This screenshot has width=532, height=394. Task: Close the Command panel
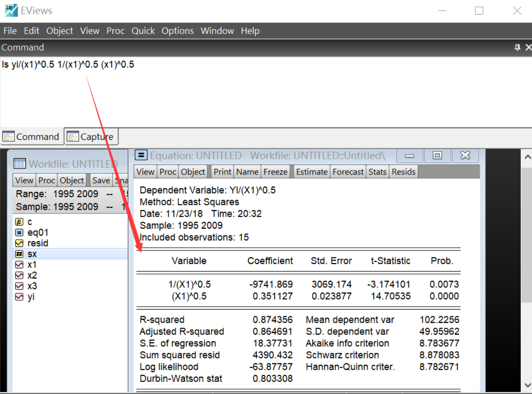pyautogui.click(x=528, y=48)
